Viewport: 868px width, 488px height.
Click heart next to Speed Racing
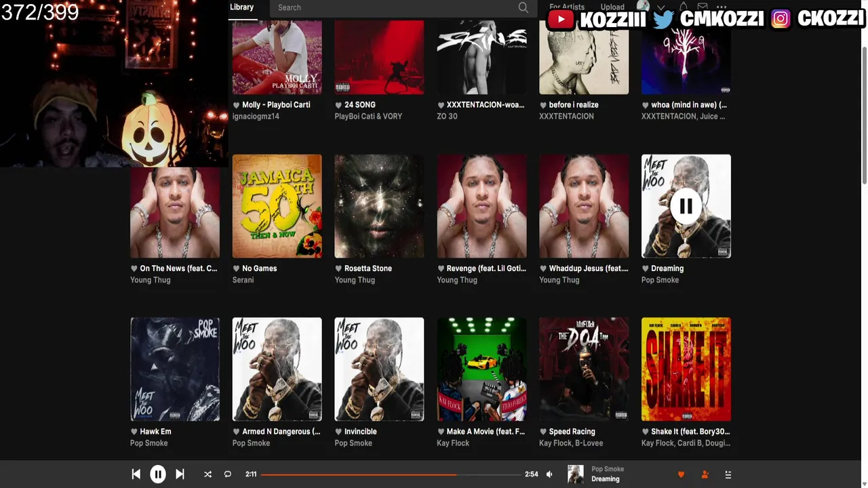(543, 432)
